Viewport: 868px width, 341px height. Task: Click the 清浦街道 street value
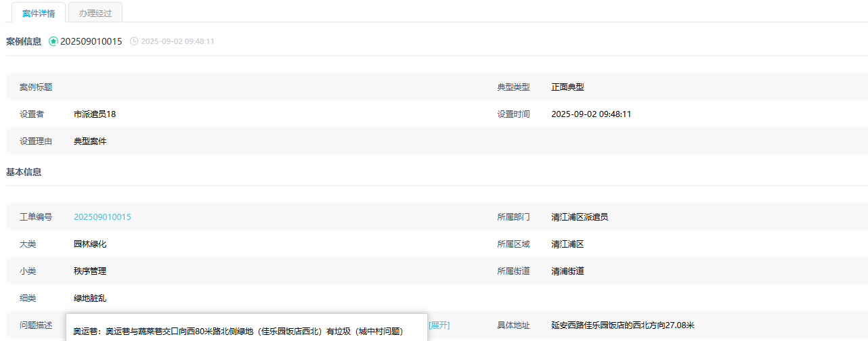(567, 271)
